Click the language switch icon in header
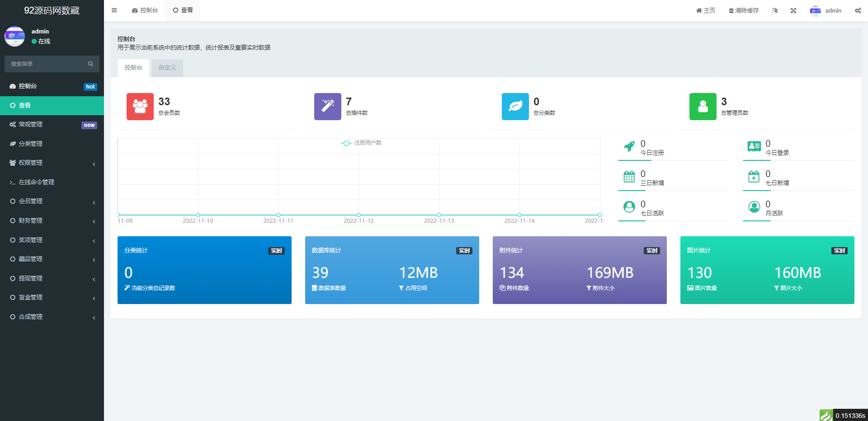This screenshot has width=868, height=421. click(x=775, y=10)
